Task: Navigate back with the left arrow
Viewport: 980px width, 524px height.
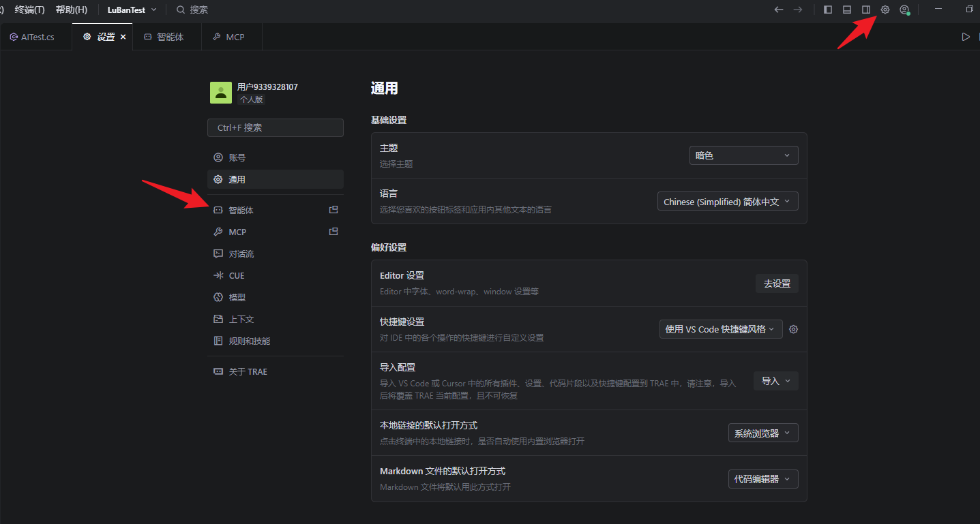Action: 779,10
